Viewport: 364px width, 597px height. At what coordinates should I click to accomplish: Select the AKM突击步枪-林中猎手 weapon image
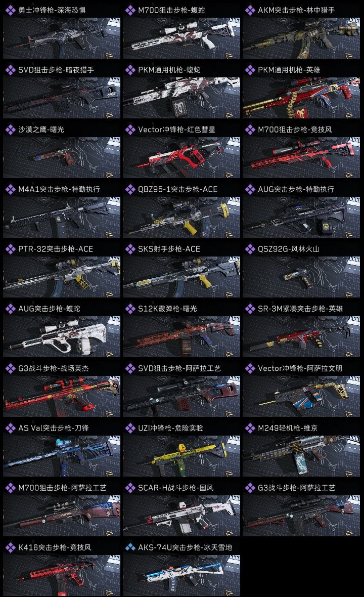[x=301, y=38]
